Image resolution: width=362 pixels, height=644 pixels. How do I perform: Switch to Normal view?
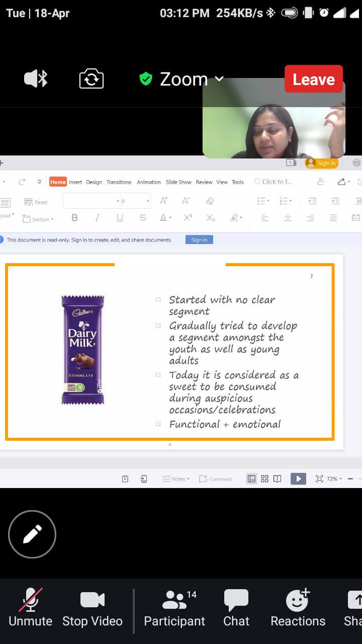251,479
